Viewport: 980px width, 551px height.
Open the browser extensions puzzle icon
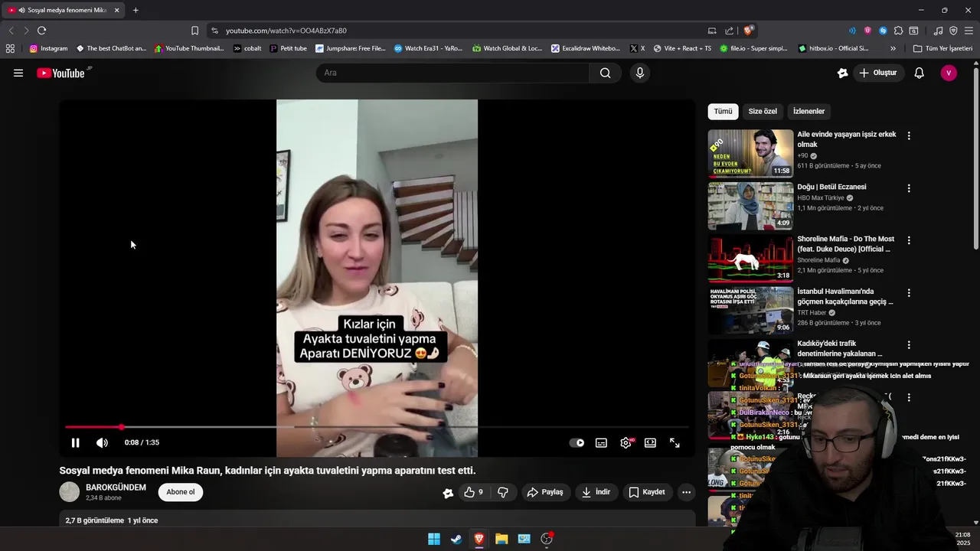tap(898, 31)
